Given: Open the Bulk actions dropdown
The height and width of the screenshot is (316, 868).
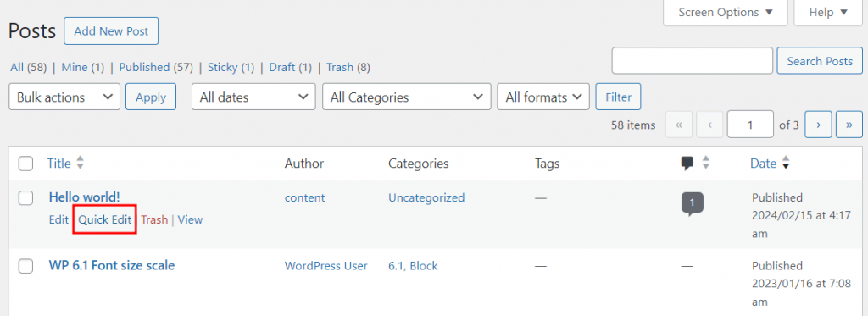Looking at the screenshot, I should tap(64, 97).
